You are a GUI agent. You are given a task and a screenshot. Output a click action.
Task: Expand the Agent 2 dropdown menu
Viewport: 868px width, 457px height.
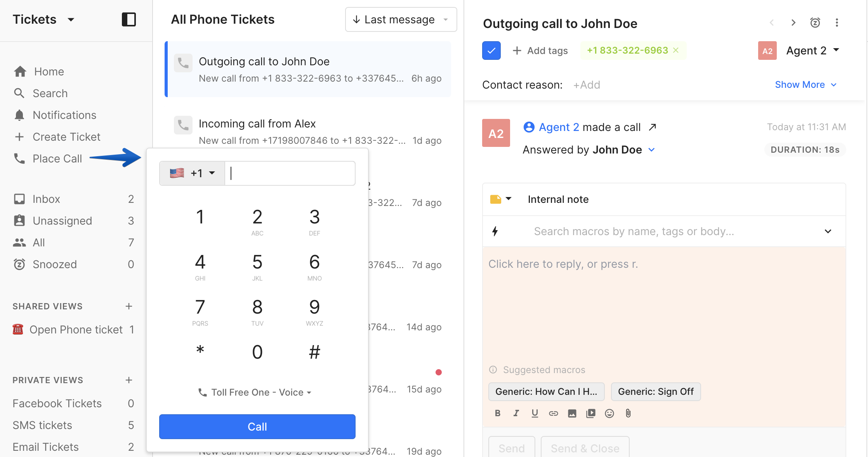point(838,51)
